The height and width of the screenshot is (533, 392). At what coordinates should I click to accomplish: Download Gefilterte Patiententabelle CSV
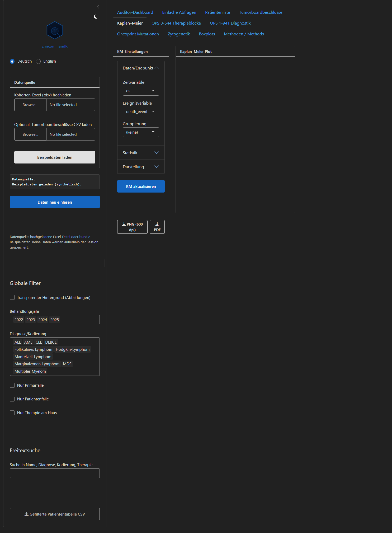55,514
